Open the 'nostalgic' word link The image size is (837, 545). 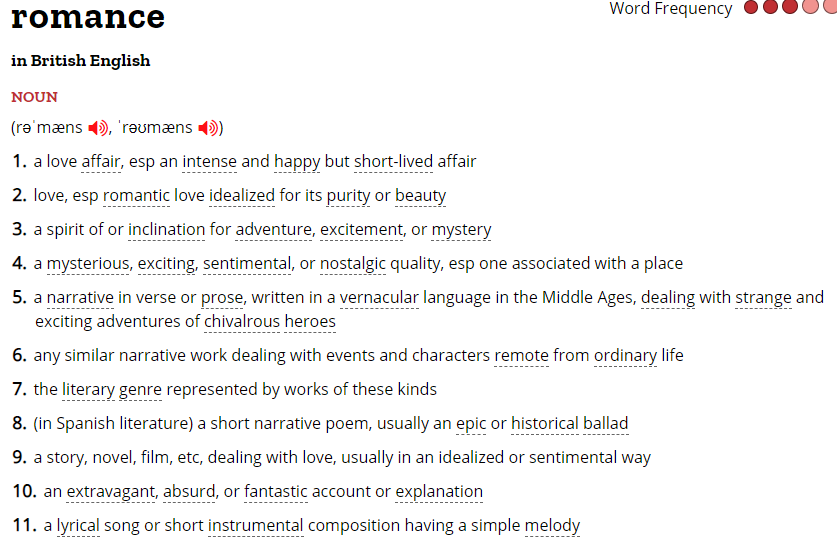[353, 263]
